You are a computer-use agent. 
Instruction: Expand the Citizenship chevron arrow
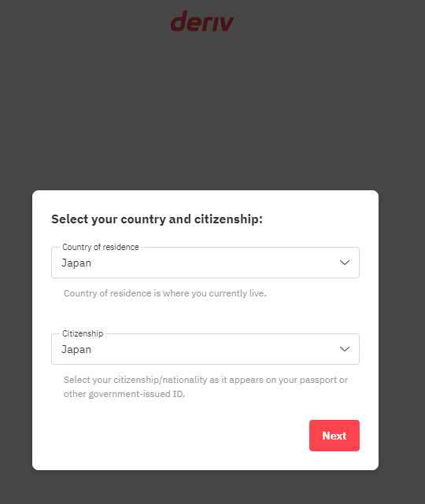345,349
